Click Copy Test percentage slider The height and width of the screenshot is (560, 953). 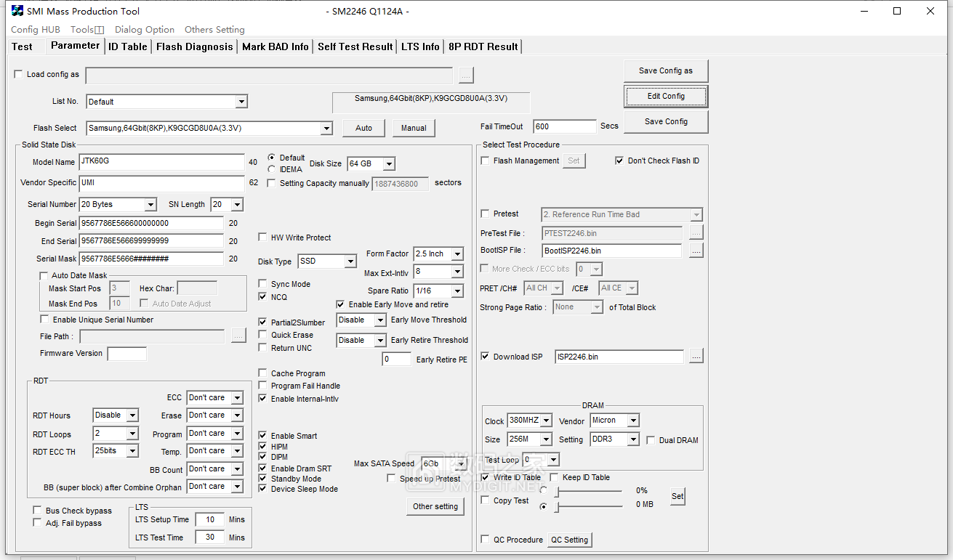click(x=589, y=492)
